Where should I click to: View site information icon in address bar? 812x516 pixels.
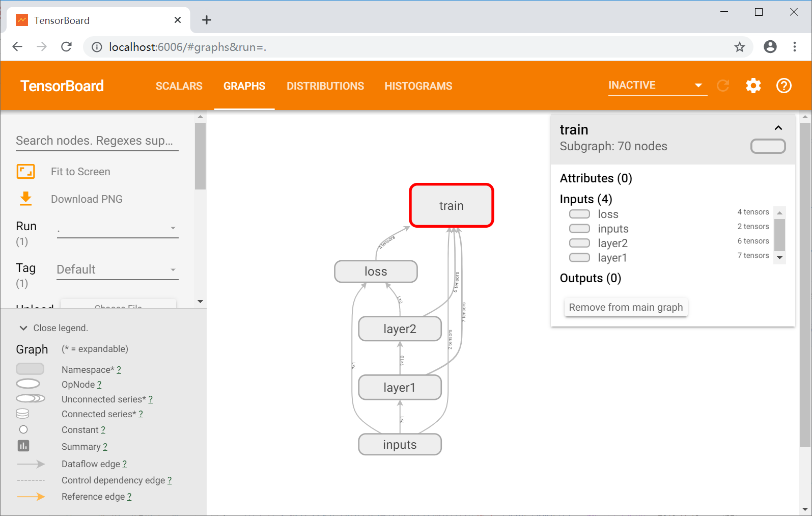(x=97, y=47)
